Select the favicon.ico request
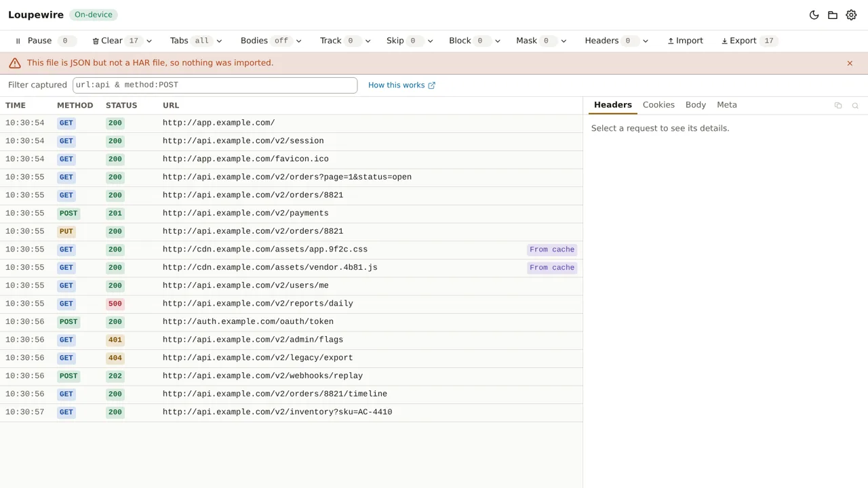Viewport: 868px width, 488px height. (292, 159)
